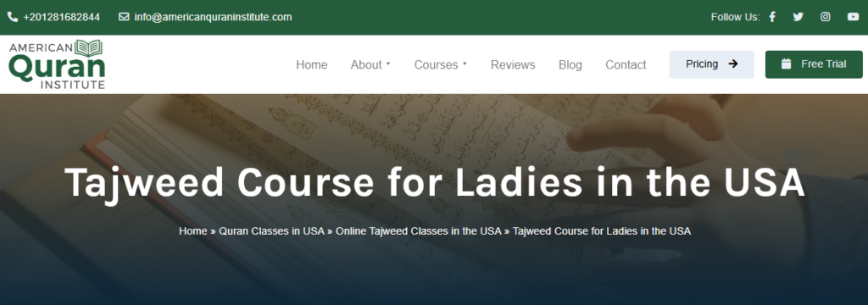Email info@americanquraninstitute.com link
868x305 pixels.
213,17
